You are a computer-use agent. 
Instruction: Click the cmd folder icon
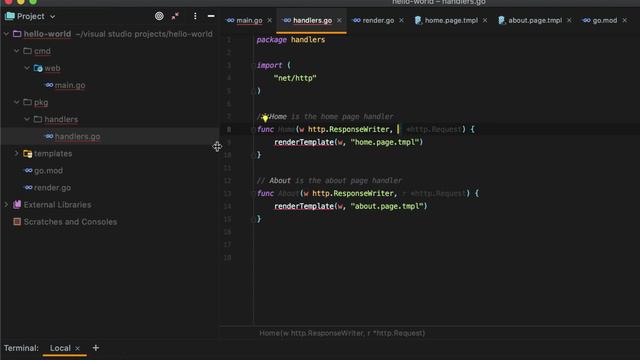click(27, 51)
